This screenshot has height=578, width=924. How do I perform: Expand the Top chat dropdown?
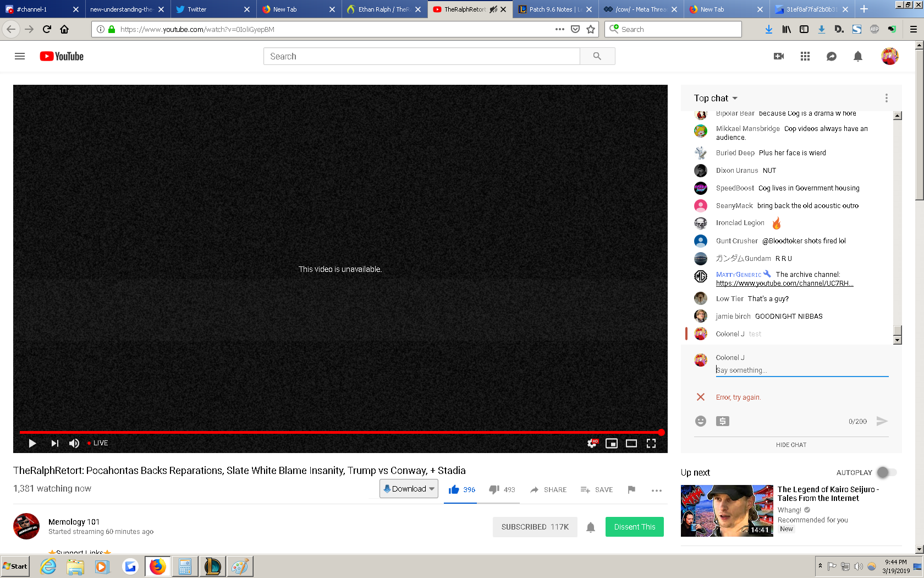tap(716, 98)
